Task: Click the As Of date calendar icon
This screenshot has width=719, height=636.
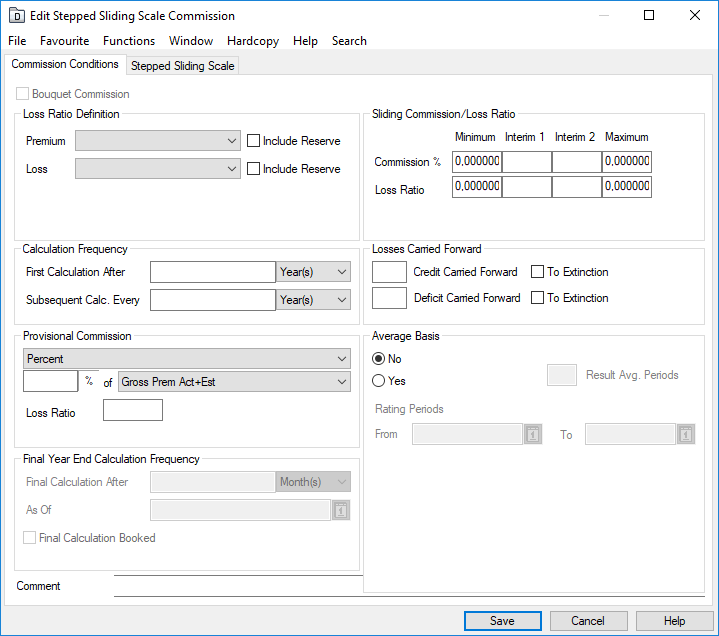Action: click(341, 510)
